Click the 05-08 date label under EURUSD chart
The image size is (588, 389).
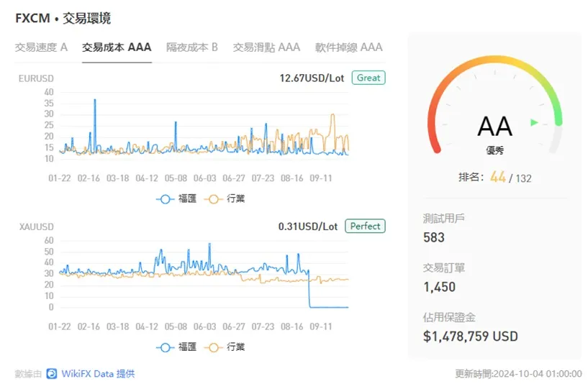click(176, 178)
